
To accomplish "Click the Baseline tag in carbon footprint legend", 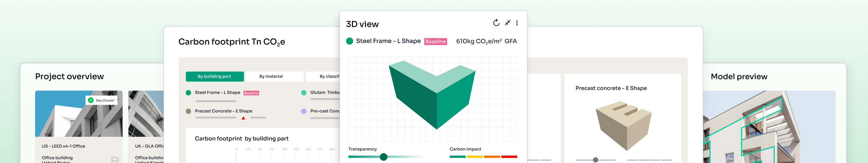I will click(x=251, y=93).
